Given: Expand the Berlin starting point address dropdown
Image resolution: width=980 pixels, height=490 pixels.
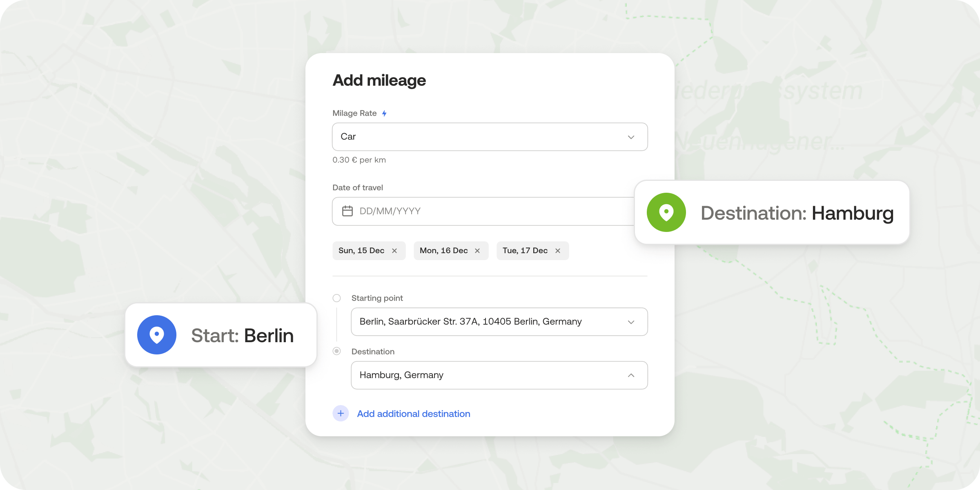Looking at the screenshot, I should pyautogui.click(x=631, y=322).
